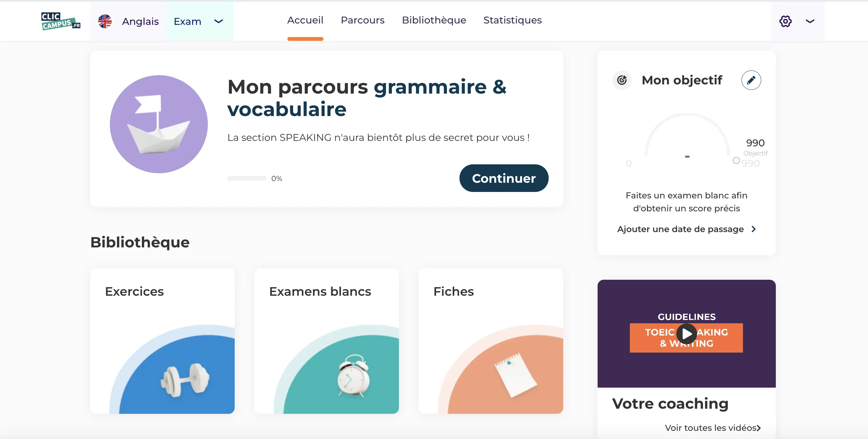Open settings with the gear icon
Viewport: 868px width, 439px height.
pos(785,21)
